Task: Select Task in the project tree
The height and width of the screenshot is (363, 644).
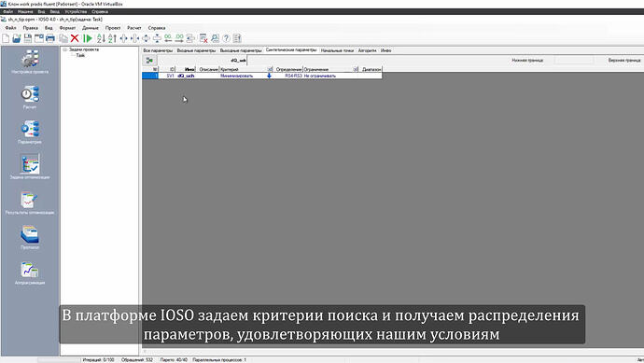Action: [80, 55]
